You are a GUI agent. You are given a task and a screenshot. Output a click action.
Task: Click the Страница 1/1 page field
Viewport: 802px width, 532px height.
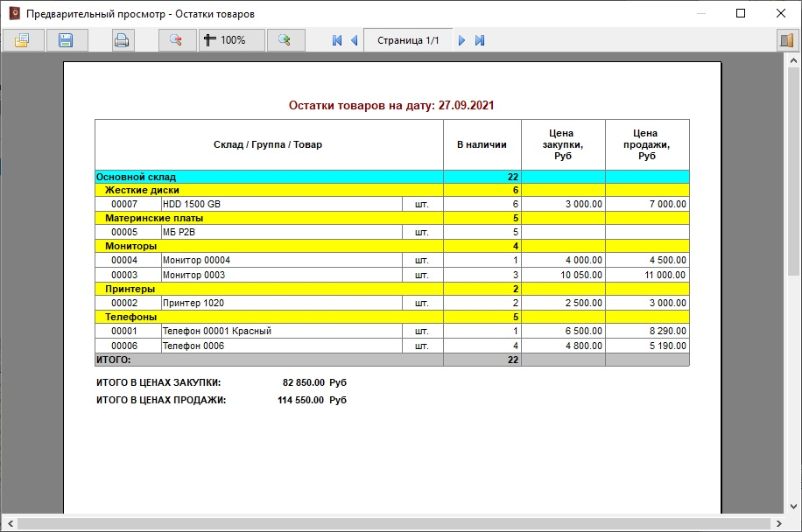click(x=408, y=40)
